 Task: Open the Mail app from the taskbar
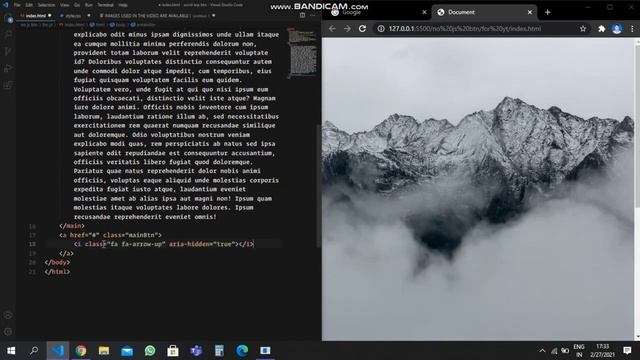point(127,351)
